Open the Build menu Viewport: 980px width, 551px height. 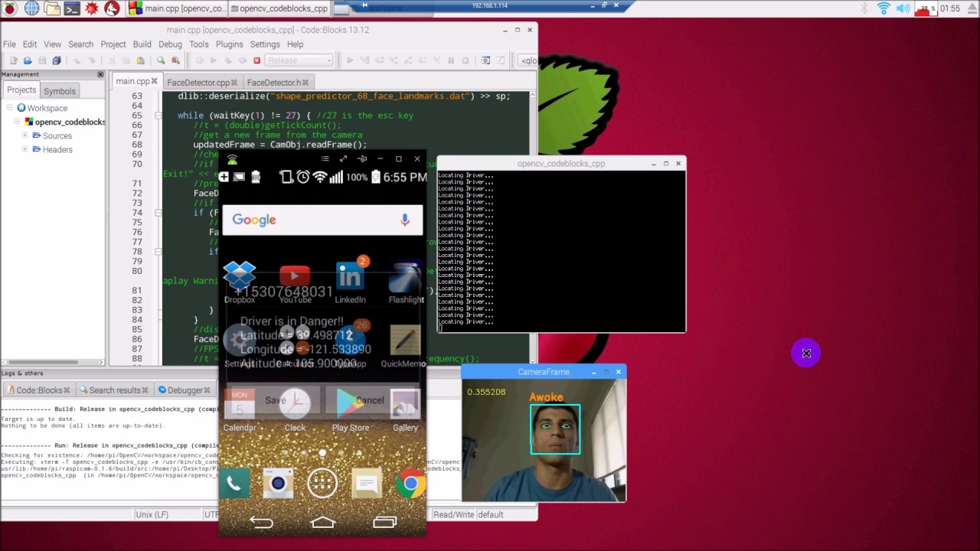(x=142, y=44)
